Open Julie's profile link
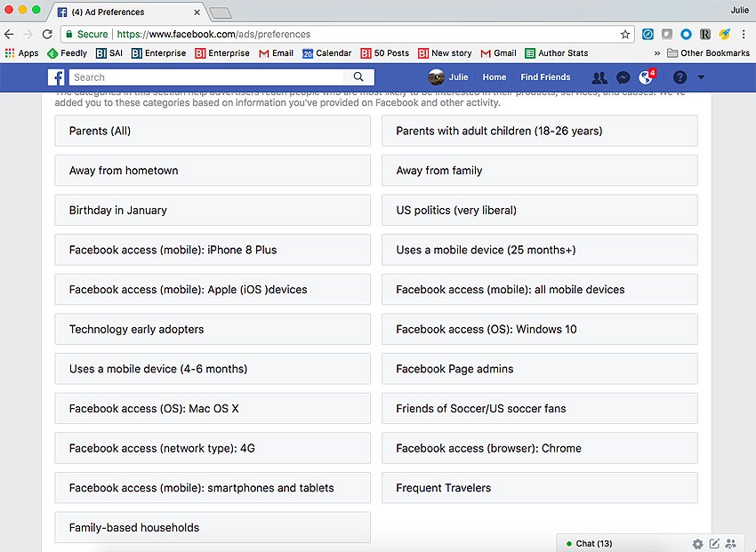The image size is (756, 552). (x=459, y=77)
